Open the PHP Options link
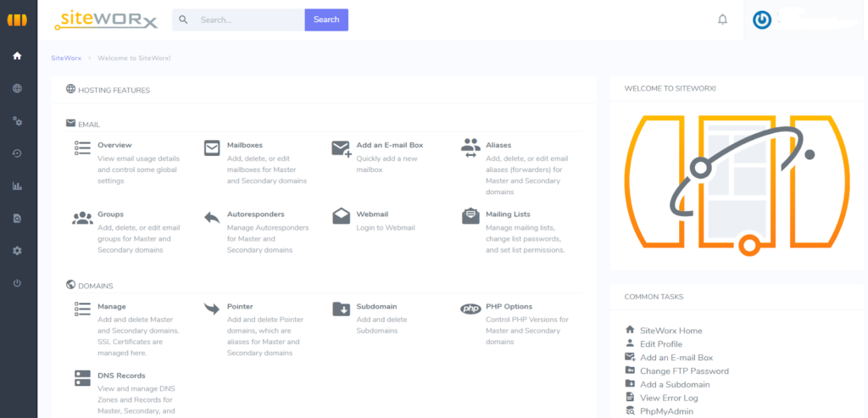Image resolution: width=868 pixels, height=418 pixels. coord(509,306)
